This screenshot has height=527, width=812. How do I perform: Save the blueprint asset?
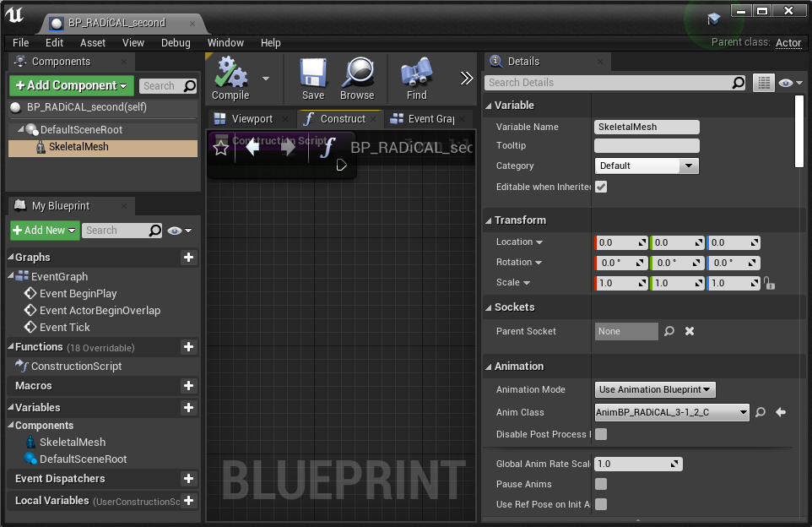pyautogui.click(x=312, y=79)
